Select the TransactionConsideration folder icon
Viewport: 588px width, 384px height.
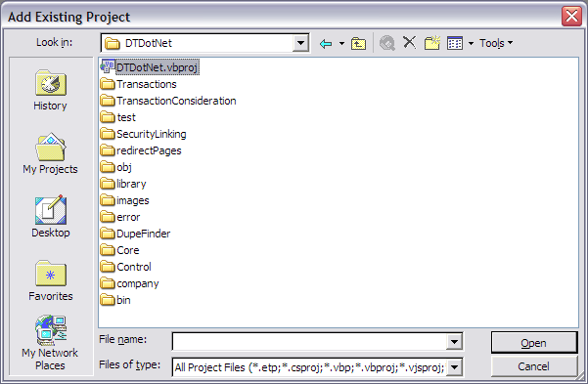pos(108,101)
